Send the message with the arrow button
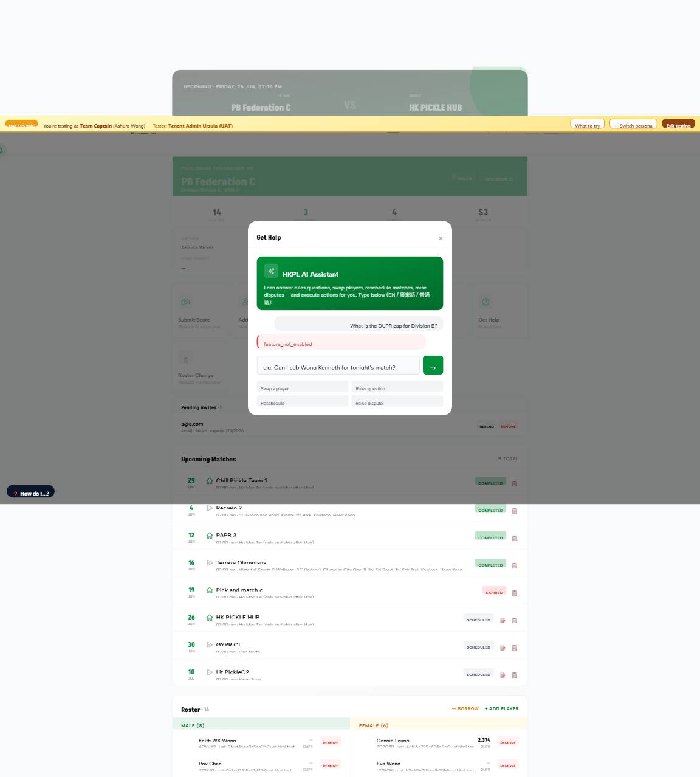The image size is (700, 777). point(433,365)
